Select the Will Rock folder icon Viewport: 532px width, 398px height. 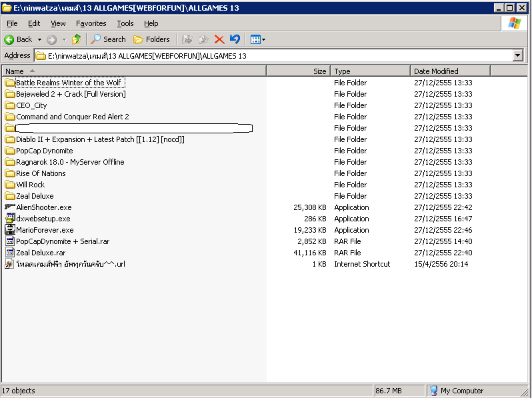click(x=10, y=185)
